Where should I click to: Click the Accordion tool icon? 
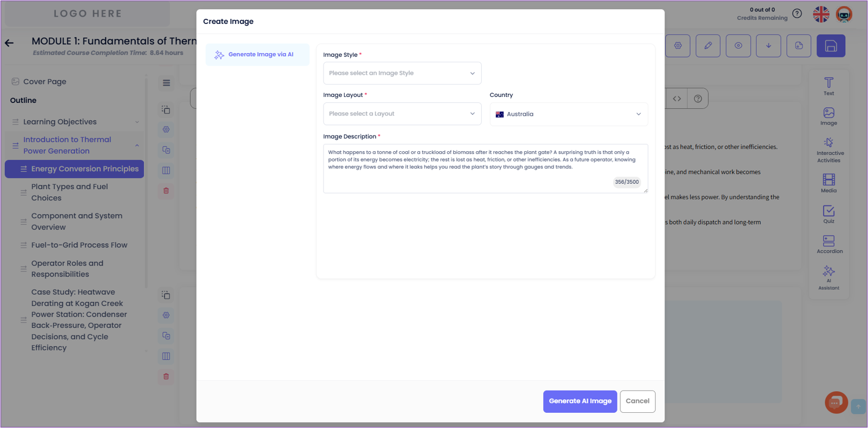(x=828, y=244)
